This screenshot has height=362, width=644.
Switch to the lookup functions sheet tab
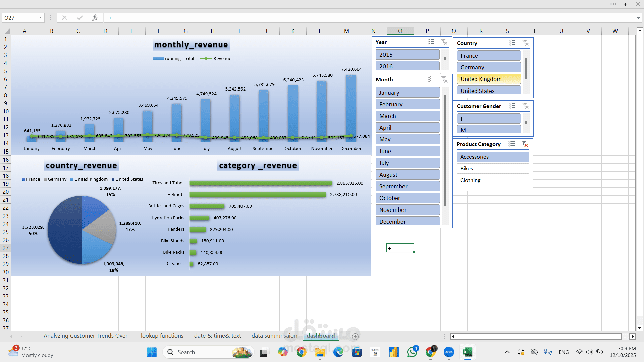[162, 336]
